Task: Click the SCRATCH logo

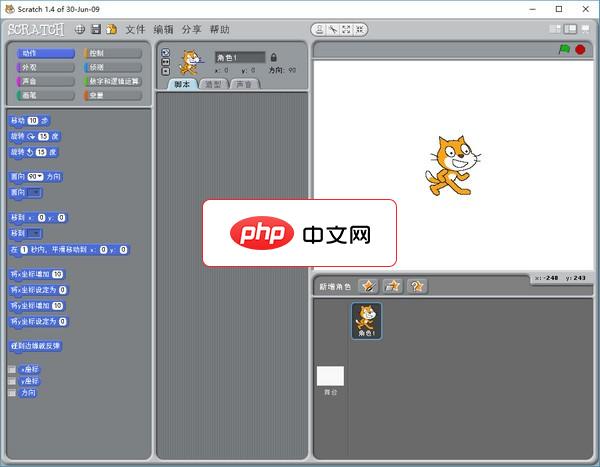Action: (x=36, y=29)
